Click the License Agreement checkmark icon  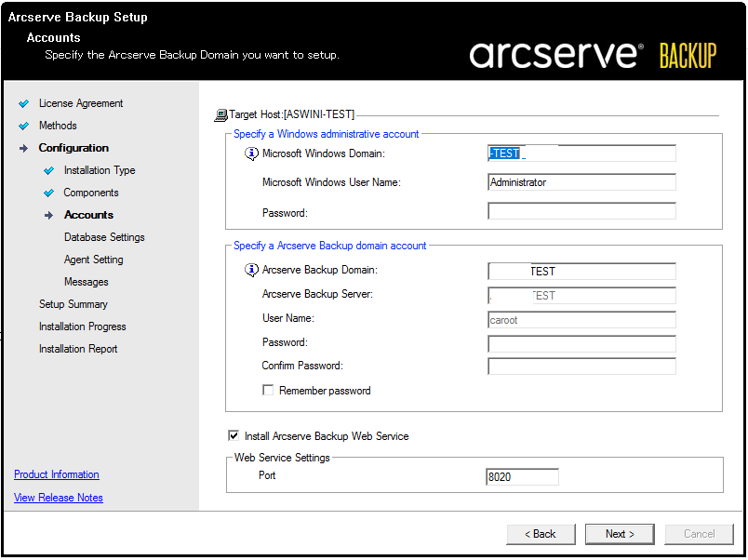point(24,103)
